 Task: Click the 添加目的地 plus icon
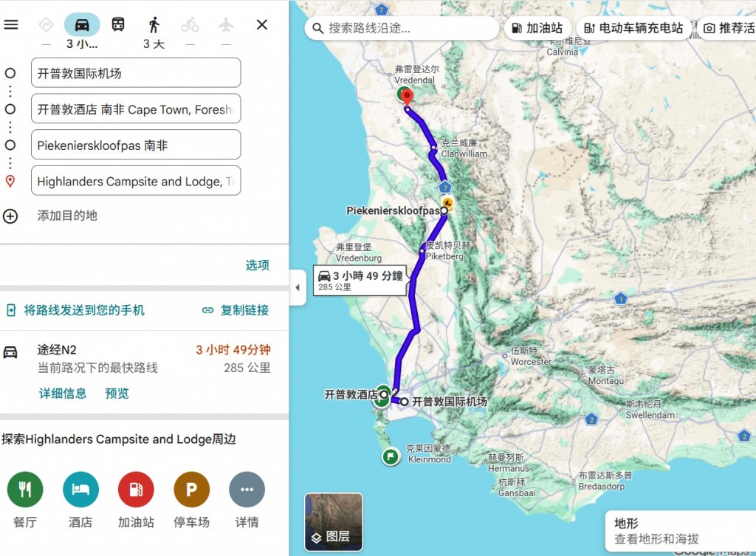pos(10,216)
